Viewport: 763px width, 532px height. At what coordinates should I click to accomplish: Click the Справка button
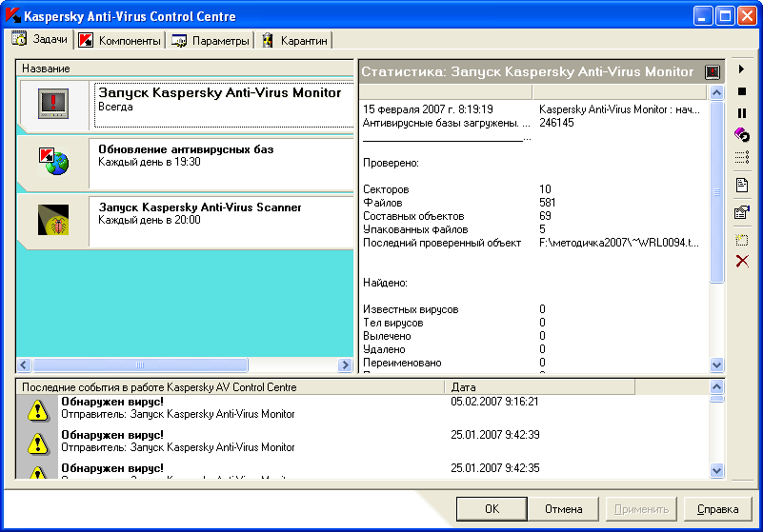tap(717, 508)
